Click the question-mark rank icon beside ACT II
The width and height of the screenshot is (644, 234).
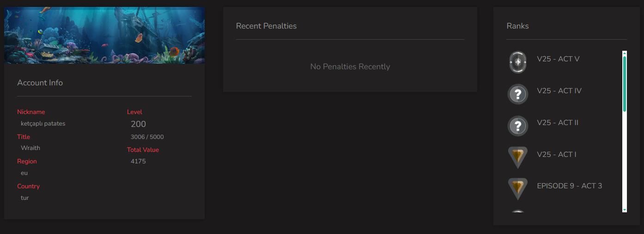pos(518,126)
